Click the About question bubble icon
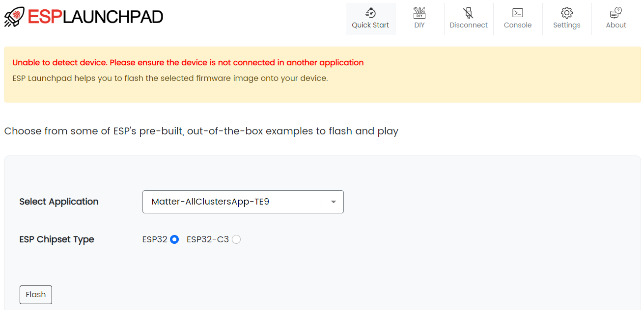This screenshot has height=310, width=644. point(616,13)
